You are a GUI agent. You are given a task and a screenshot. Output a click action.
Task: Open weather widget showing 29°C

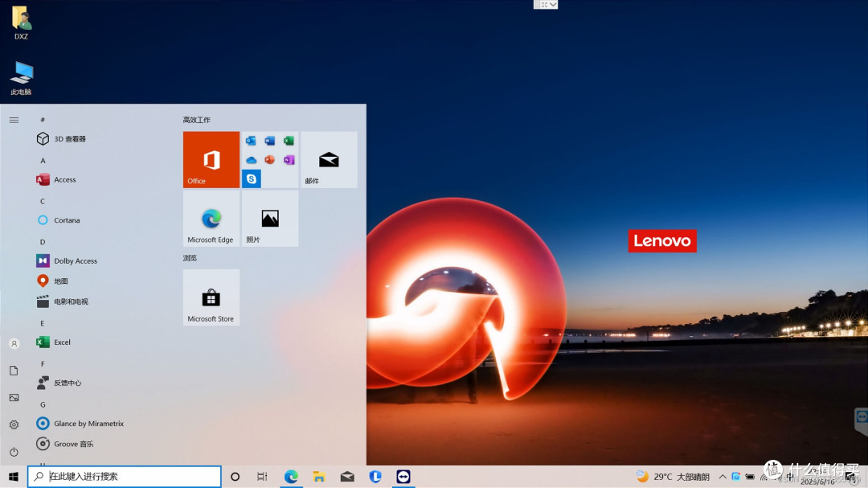674,477
